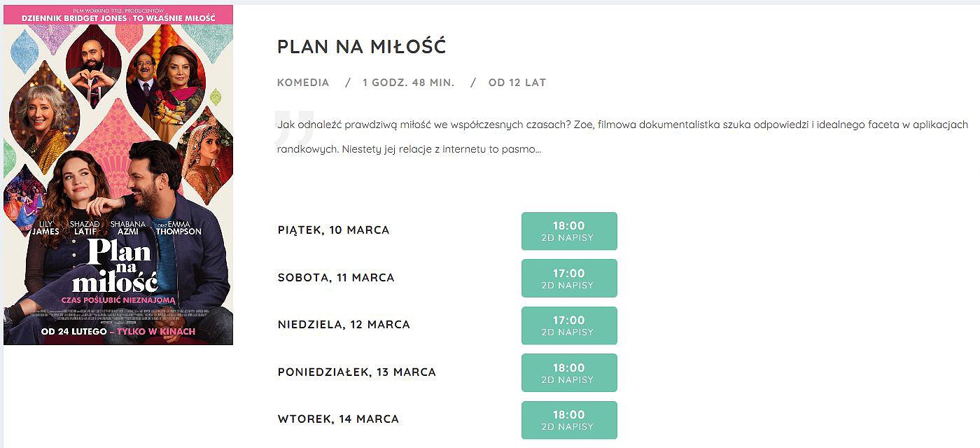
Task: Click the Emma Thompson name on the poster
Action: [x=178, y=227]
